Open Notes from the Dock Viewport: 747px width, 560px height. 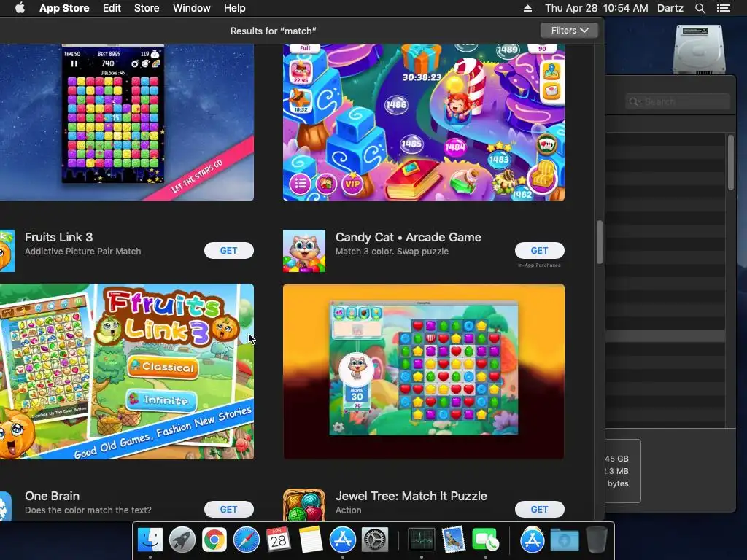(x=310, y=540)
